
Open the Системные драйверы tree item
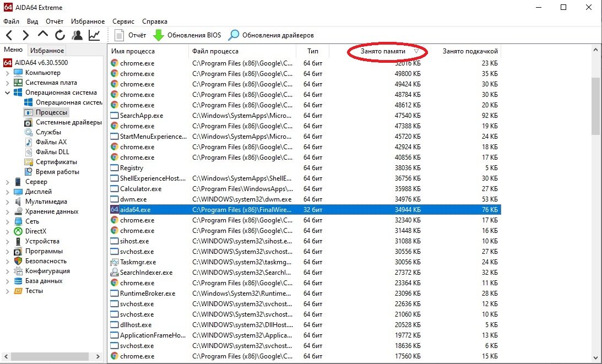pyautogui.click(x=64, y=122)
